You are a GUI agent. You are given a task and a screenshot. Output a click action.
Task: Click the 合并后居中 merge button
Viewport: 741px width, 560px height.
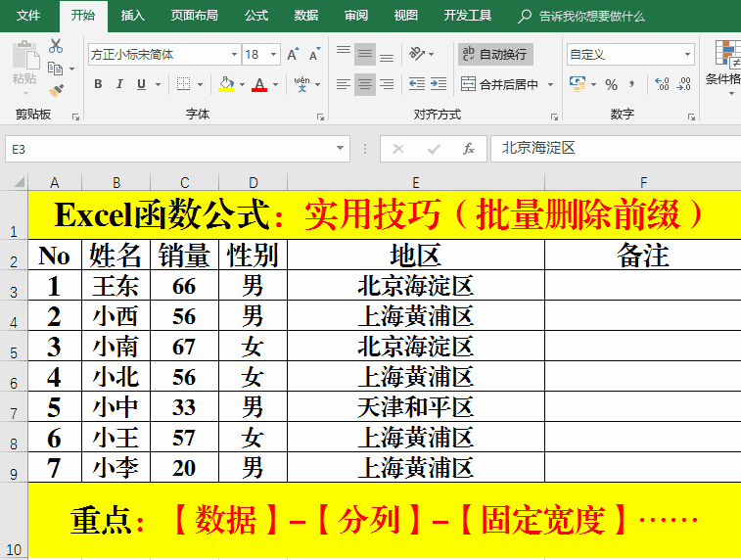(x=500, y=84)
